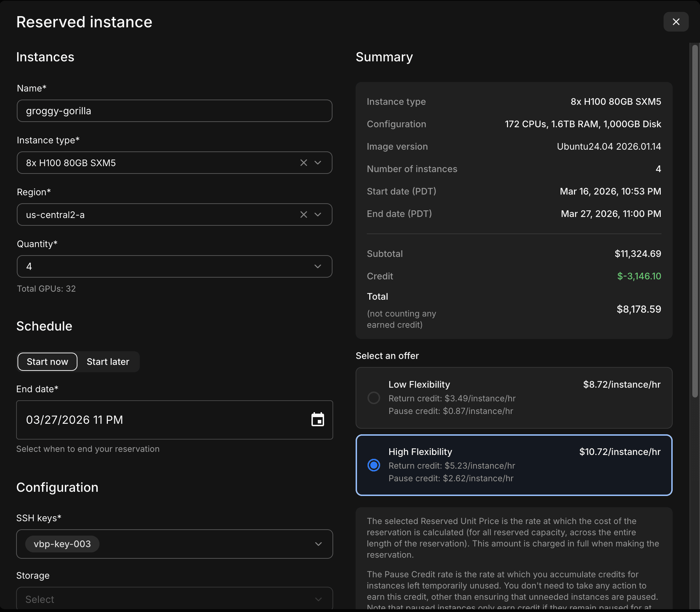
Task: Switch schedule to Start later
Action: click(x=108, y=362)
